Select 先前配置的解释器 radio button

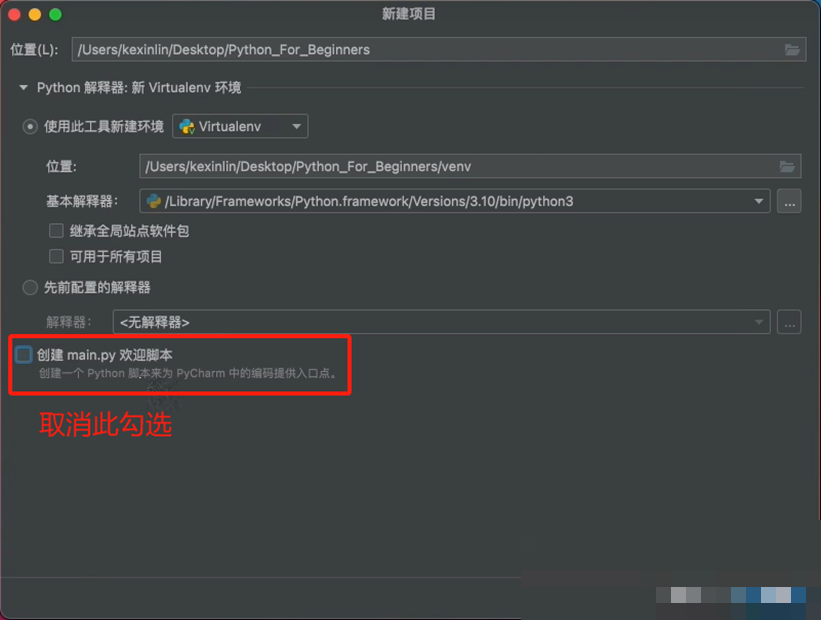pos(30,287)
